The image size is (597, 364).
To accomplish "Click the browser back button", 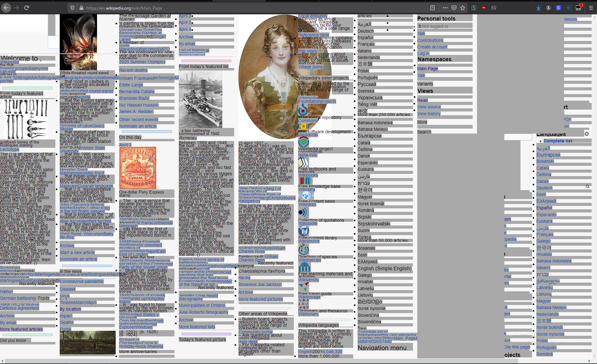I will coord(6,8).
